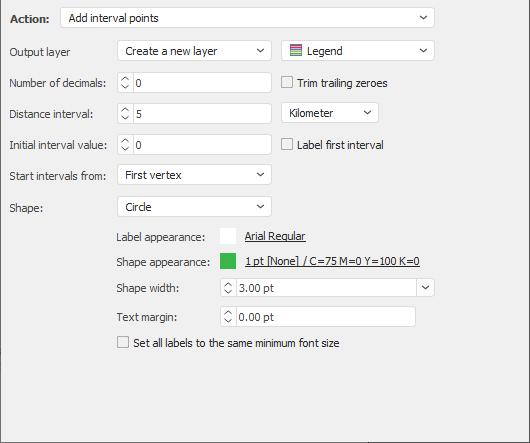The image size is (530, 443).
Task: Click the Legend layer color icon
Action: click(296, 50)
